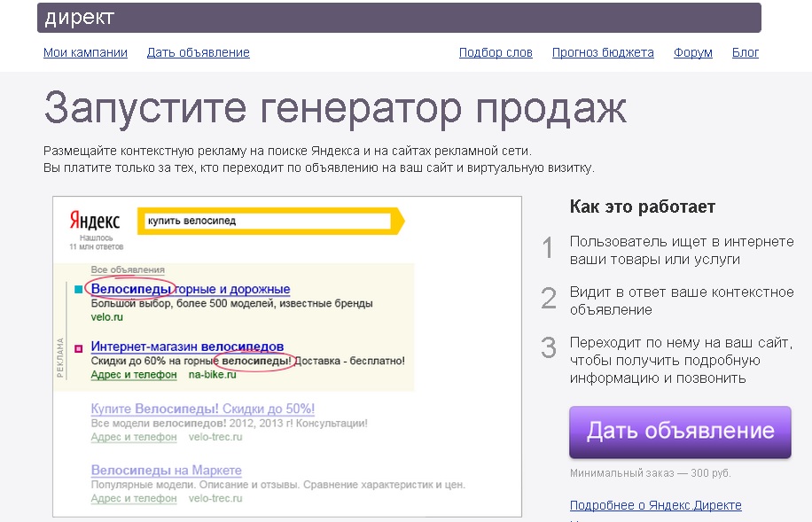
Task: Open the Велосипеды горные и дорожные ad
Action: click(x=191, y=289)
